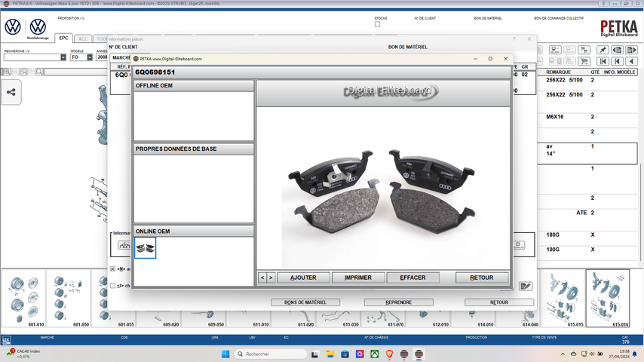Click the taskbar Rechercher search box
Image resolution: width=644 pixels, height=362 pixels.
[270, 354]
